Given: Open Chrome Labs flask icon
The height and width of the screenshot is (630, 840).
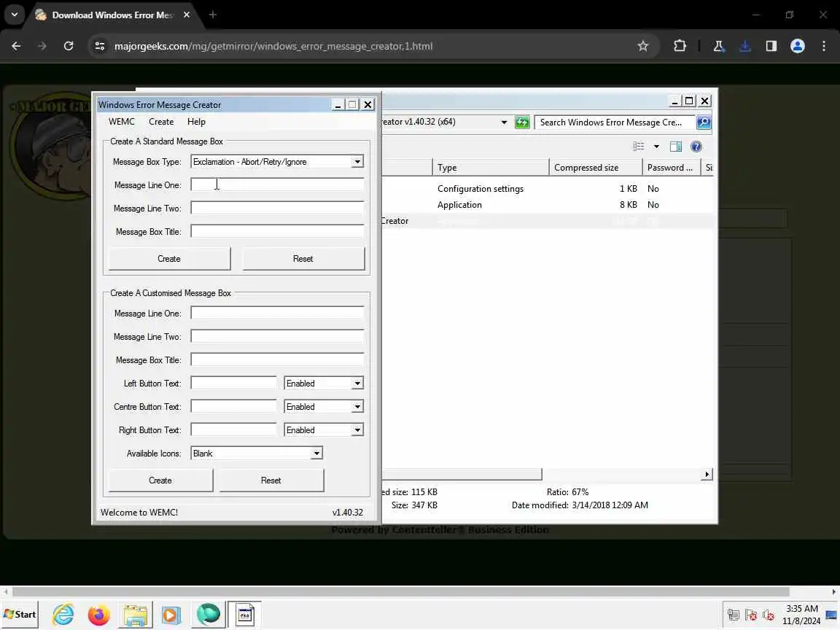Looking at the screenshot, I should 718,46.
